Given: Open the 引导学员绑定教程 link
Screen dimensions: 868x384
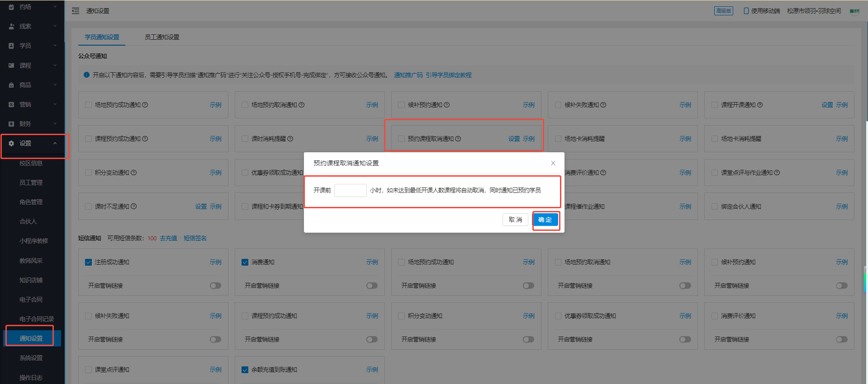Looking at the screenshot, I should pyautogui.click(x=448, y=75).
